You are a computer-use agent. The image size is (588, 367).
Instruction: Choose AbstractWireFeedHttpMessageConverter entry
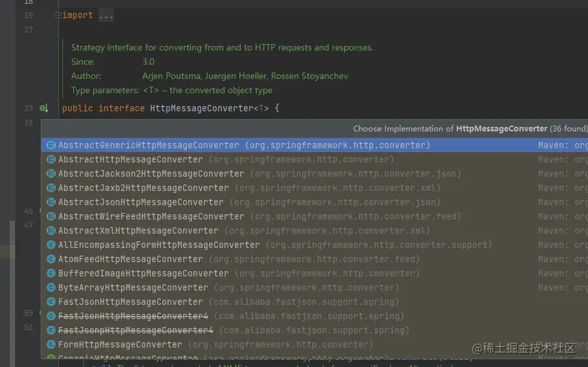[314, 217]
